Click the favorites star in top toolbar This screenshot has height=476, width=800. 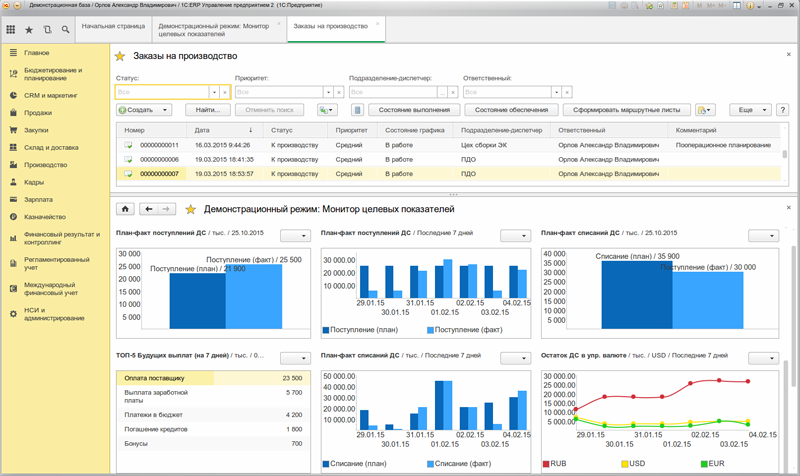29,30
